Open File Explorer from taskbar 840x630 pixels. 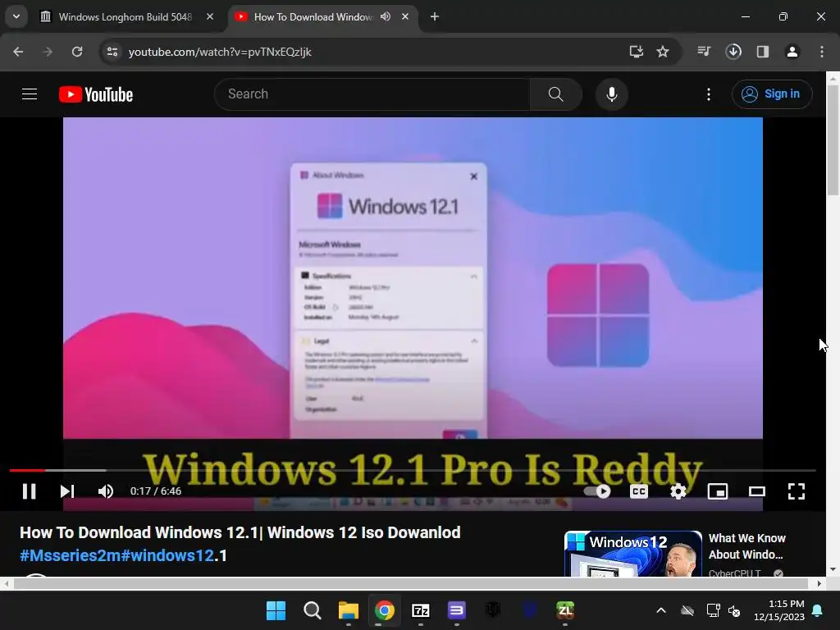pyautogui.click(x=348, y=610)
